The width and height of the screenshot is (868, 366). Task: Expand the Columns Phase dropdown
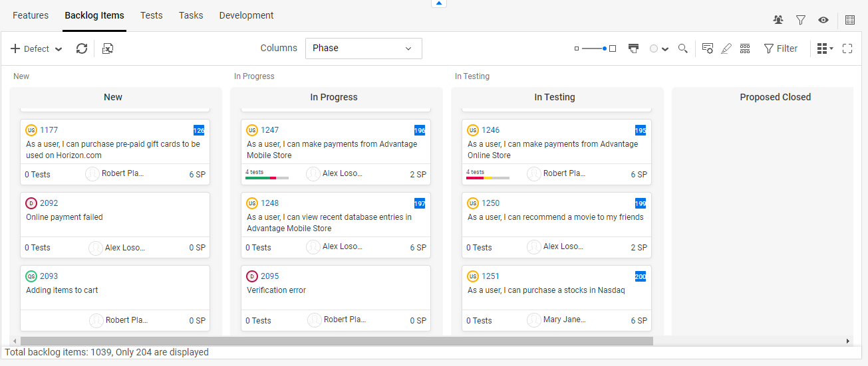363,48
